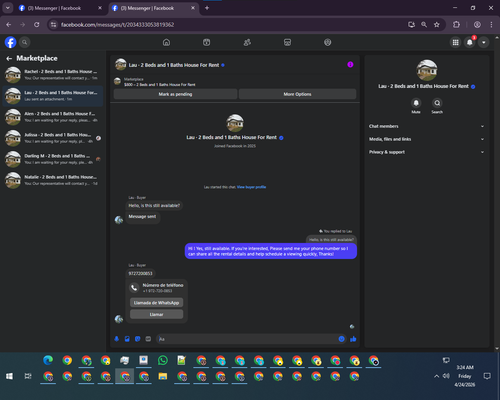This screenshot has width=500, height=400.
Task: Open the Windows Start menu
Action: [9, 376]
